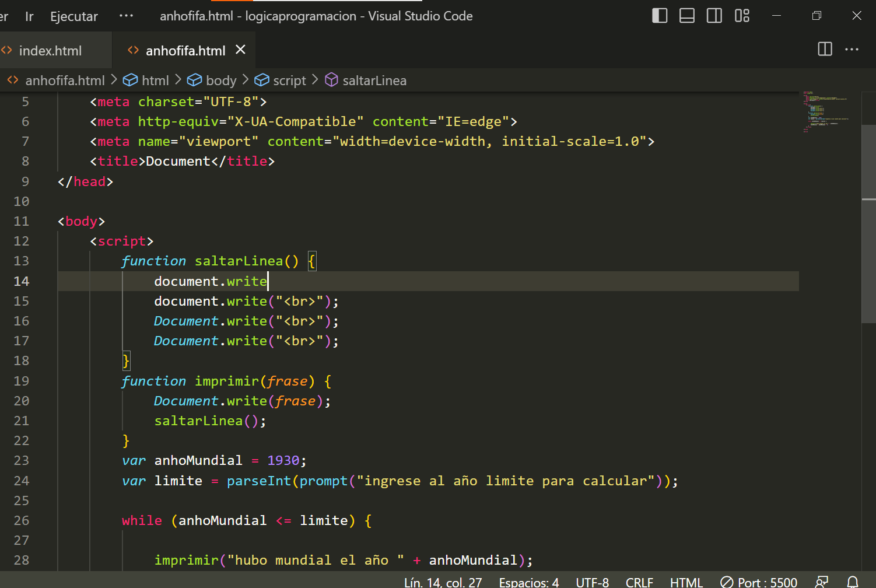Viewport: 876px width, 588px height.
Task: Click the limite variable on line 24
Action: tap(178, 481)
